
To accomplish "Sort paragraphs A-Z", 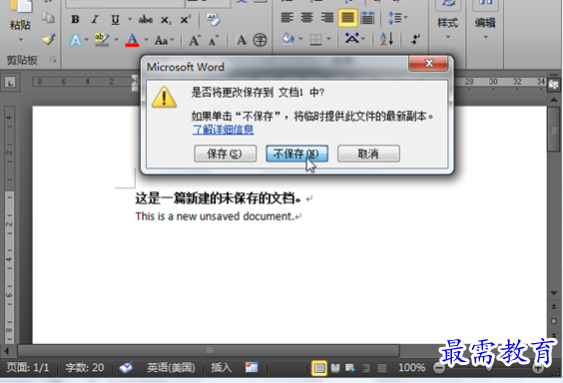I will coord(387,39).
